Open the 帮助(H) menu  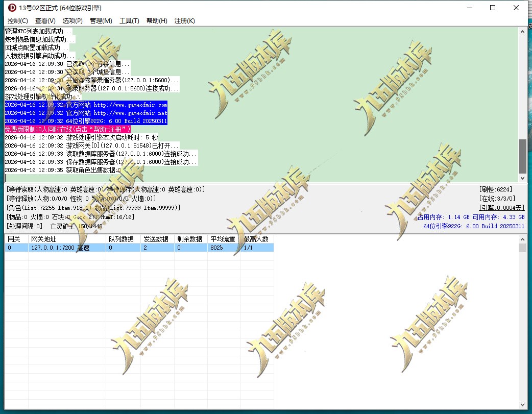(x=157, y=21)
